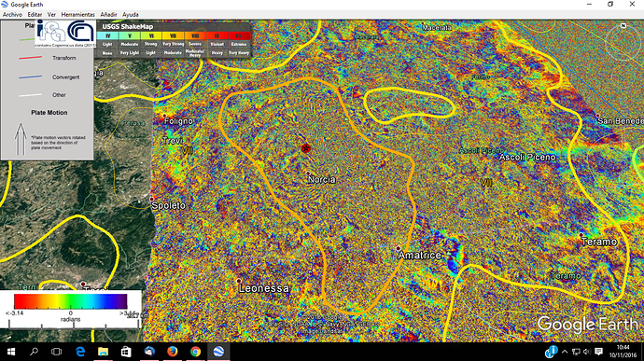Open Firefox from the taskbar
The height and width of the screenshot is (361, 644).
(x=173, y=352)
